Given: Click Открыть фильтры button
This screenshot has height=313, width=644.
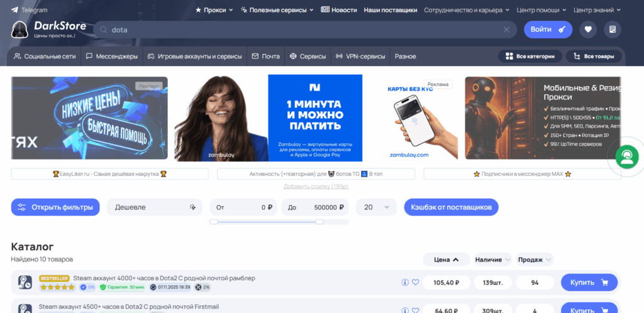Looking at the screenshot, I should point(55,207).
